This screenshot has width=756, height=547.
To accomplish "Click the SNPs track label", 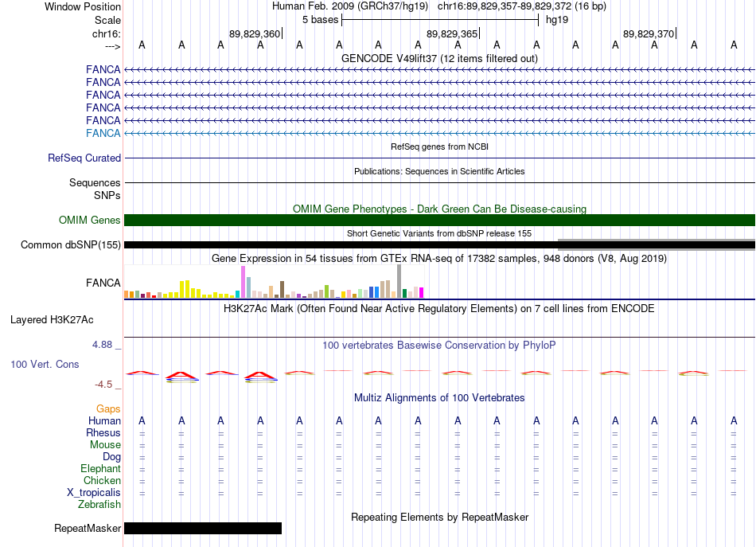I will (107, 195).
